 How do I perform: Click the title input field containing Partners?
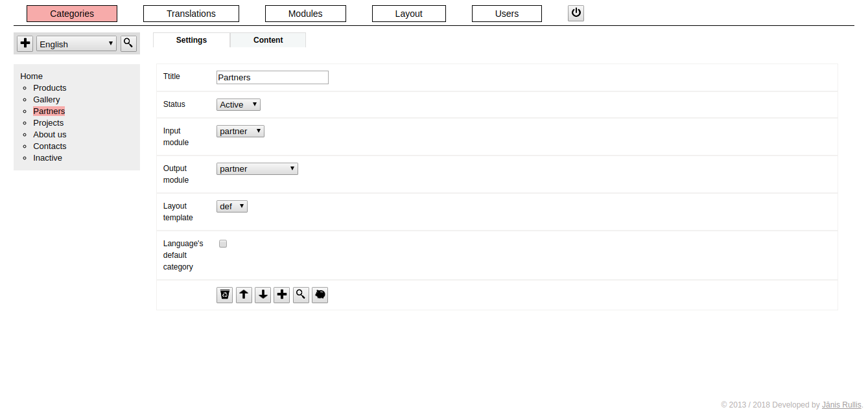pos(272,77)
